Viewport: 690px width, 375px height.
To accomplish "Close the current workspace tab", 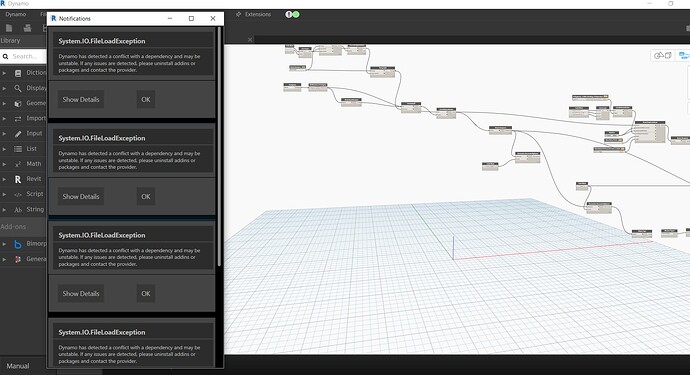I will 250,40.
